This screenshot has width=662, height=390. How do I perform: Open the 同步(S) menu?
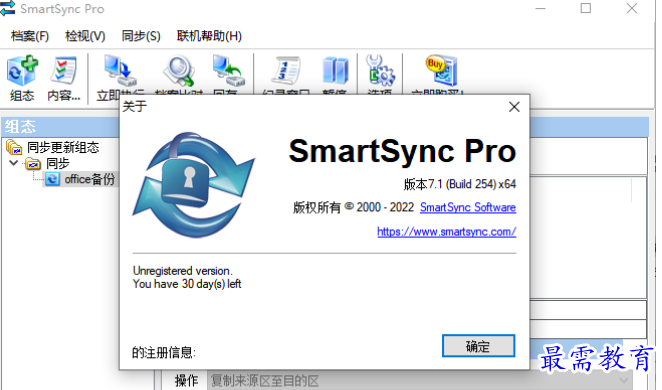click(141, 36)
